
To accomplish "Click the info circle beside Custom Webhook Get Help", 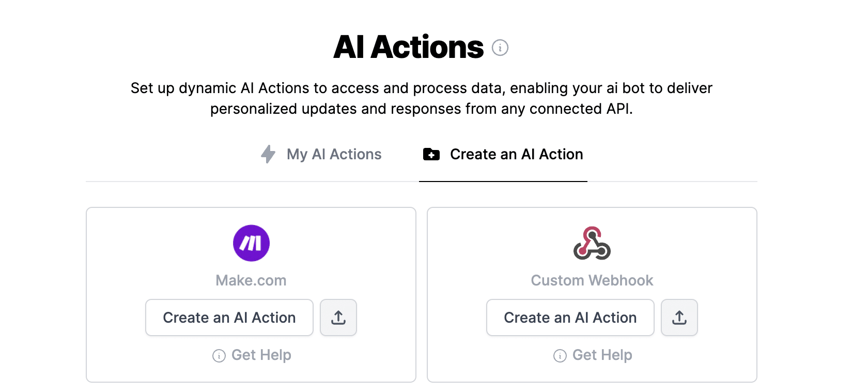I will coord(560,356).
